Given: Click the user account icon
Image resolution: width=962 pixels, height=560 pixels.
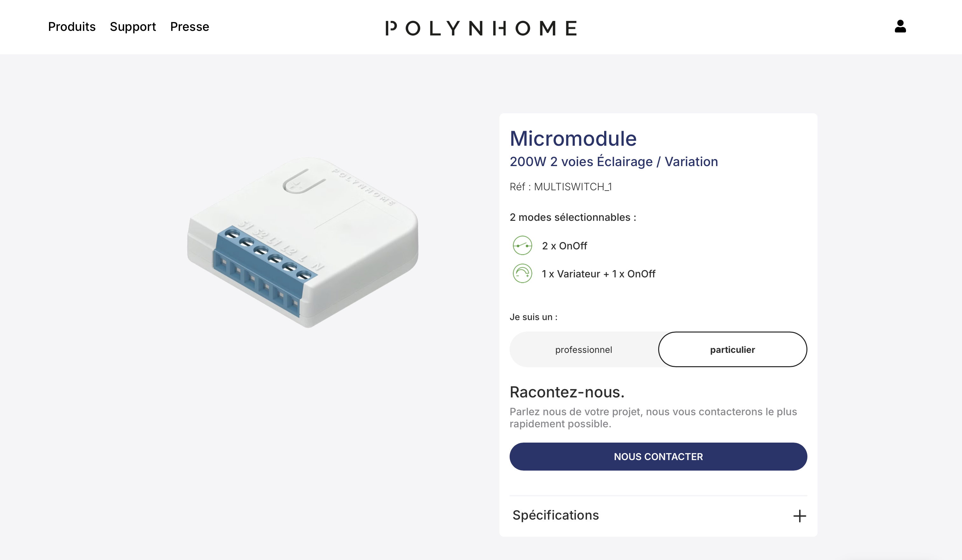Looking at the screenshot, I should point(901,26).
